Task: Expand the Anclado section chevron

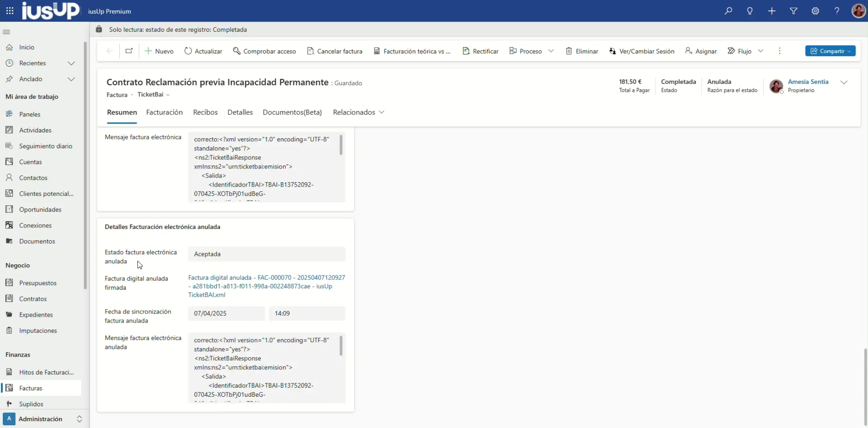Action: click(x=71, y=79)
